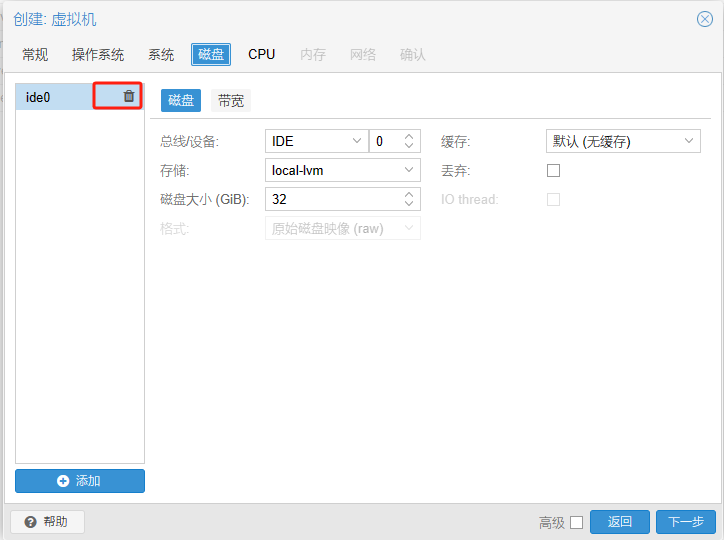724x540 pixels.
Task: Click the 返回 back button
Action: pyautogui.click(x=620, y=522)
